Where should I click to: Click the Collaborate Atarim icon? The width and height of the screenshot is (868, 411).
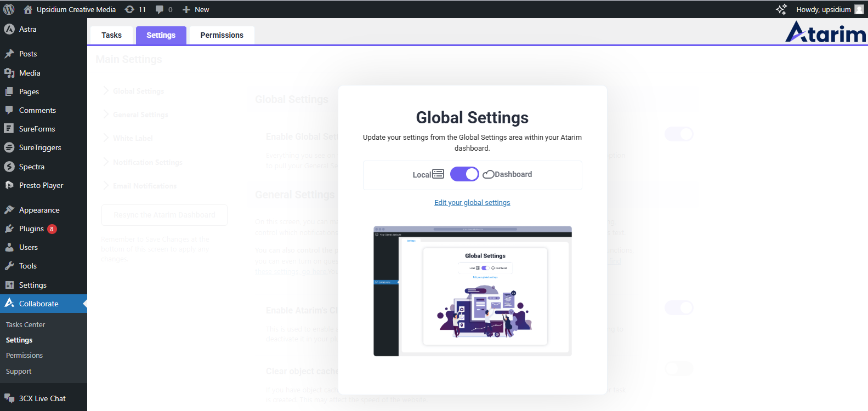[9, 303]
